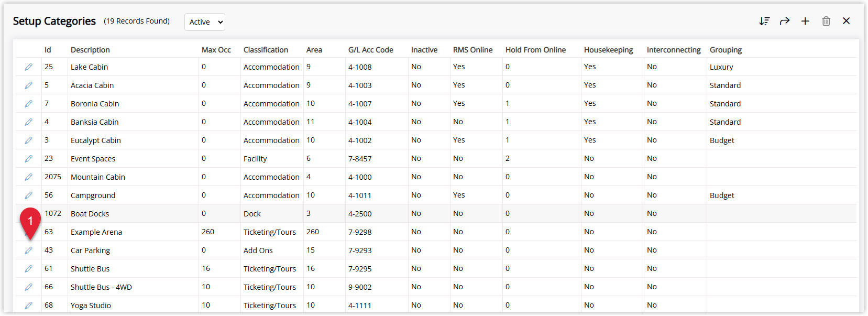
Task: Click G/L code 9-9002
Action: [x=360, y=287]
